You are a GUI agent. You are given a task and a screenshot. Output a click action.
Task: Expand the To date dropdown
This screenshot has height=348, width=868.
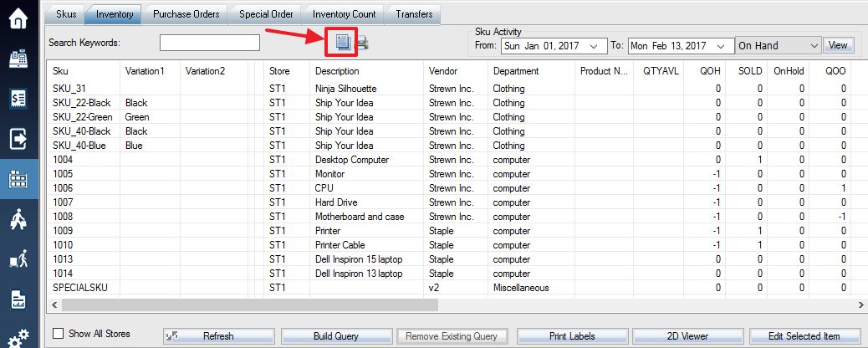(x=722, y=46)
